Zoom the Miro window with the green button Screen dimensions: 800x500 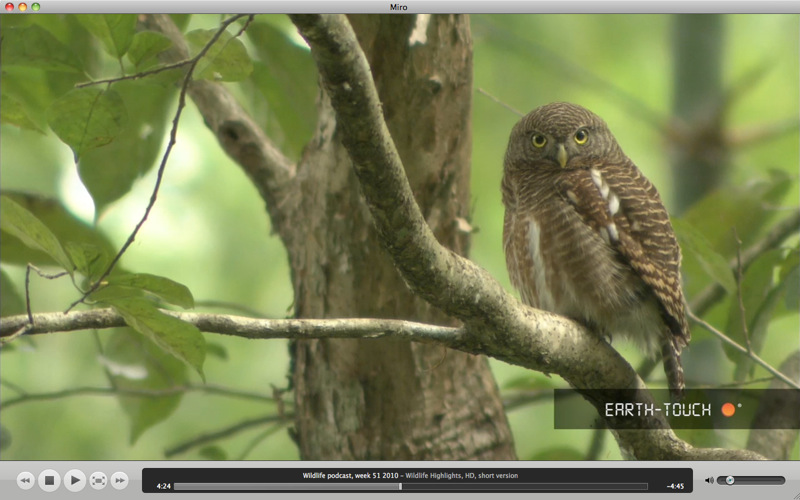(36, 7)
